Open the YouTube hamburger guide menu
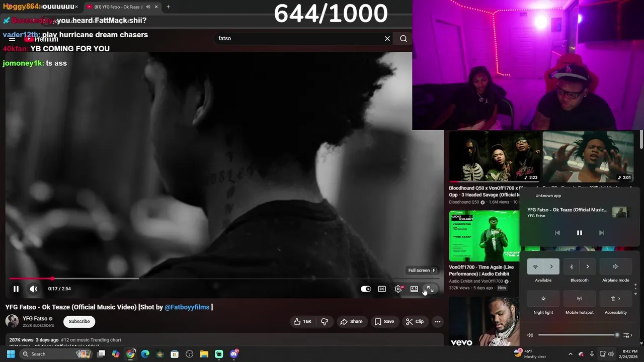Screen dimensions: 644x362 pos(12,39)
